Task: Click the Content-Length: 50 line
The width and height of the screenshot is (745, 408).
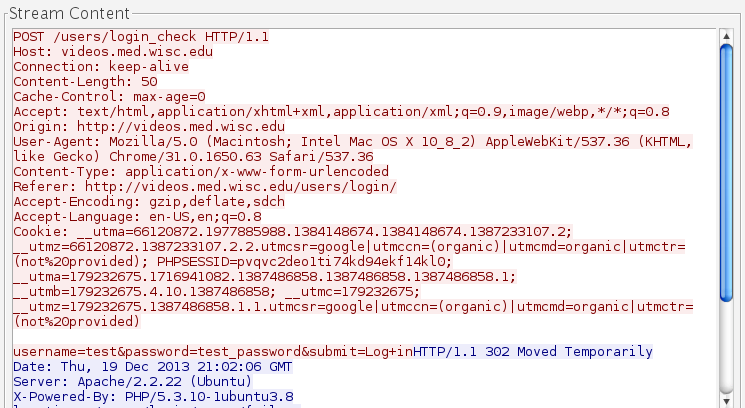Action: pos(85,82)
